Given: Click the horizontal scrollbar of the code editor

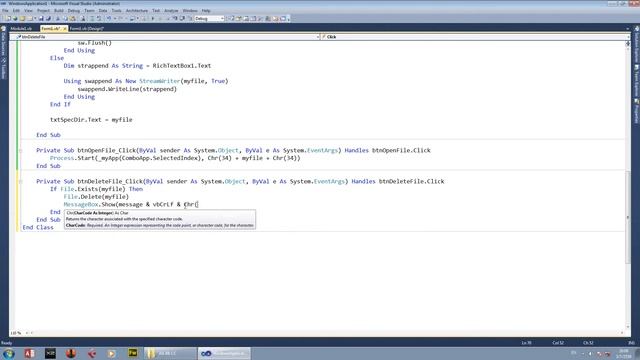Looking at the screenshot, I should point(327,333).
